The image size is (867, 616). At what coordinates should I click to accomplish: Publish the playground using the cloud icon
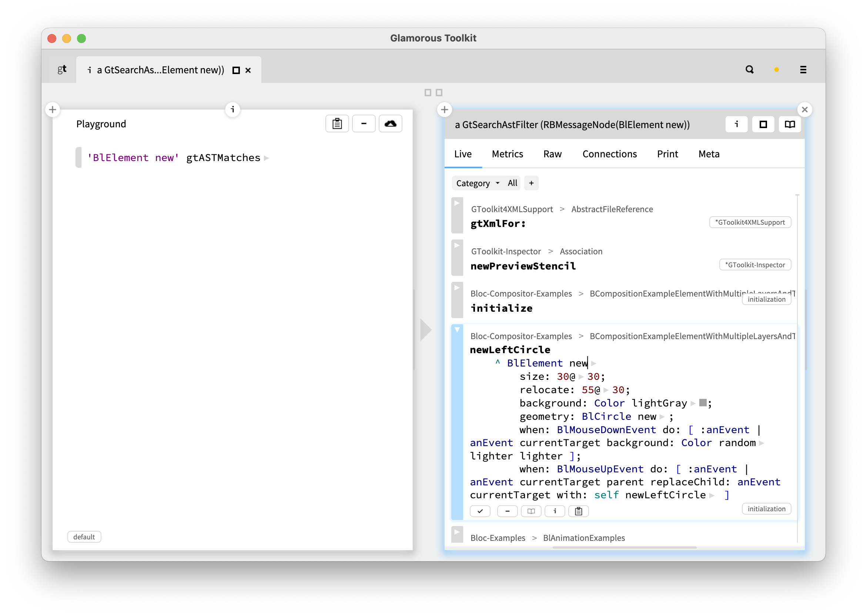click(x=390, y=123)
